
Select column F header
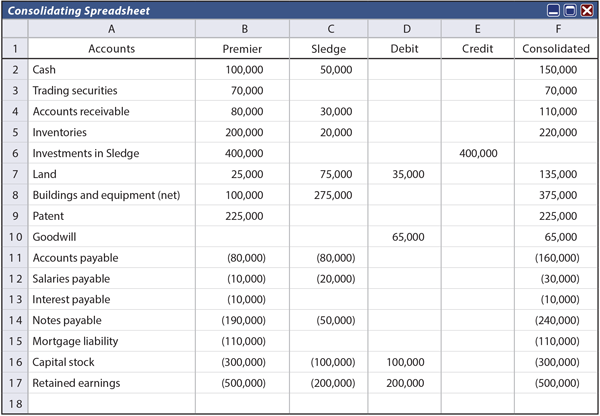click(556, 29)
